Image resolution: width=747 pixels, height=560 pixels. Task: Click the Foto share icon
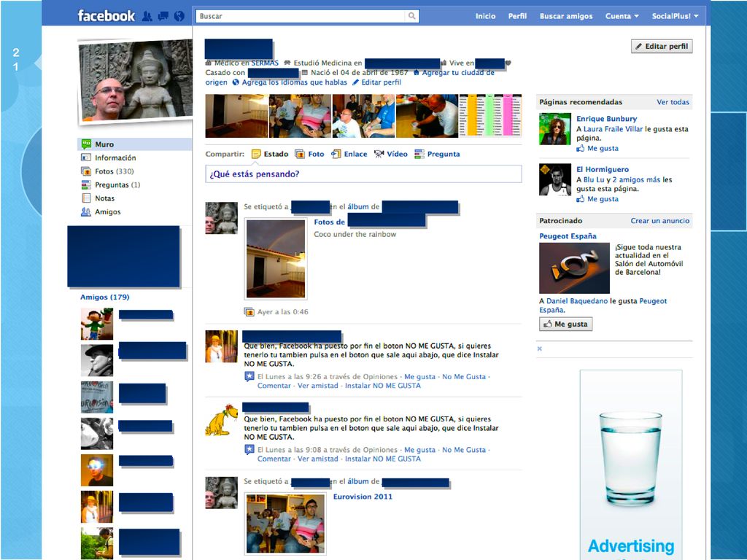[x=300, y=154]
